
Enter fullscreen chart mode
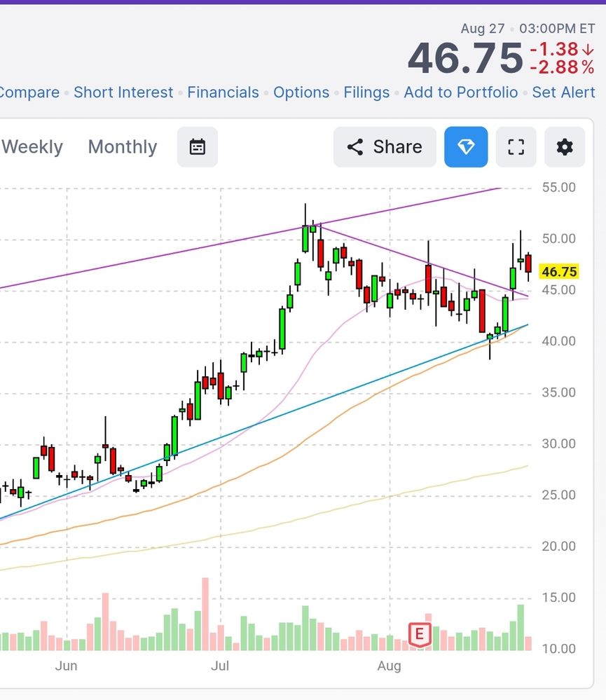(x=516, y=147)
